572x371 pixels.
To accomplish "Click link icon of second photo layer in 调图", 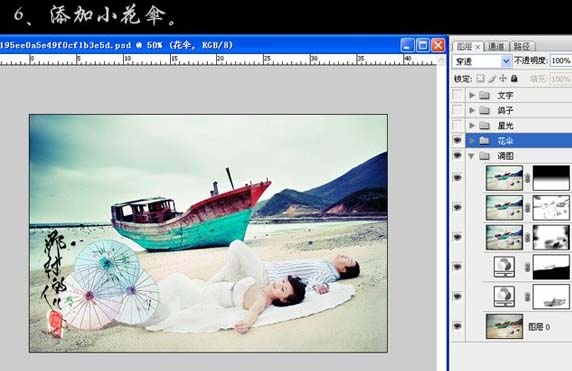I will coord(527,208).
